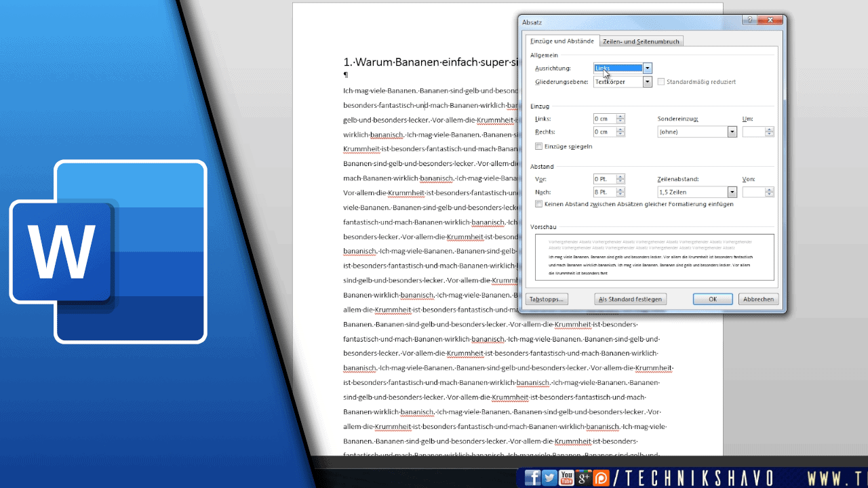The height and width of the screenshot is (488, 868).
Task: Confirm the dialog with OK
Action: (713, 299)
